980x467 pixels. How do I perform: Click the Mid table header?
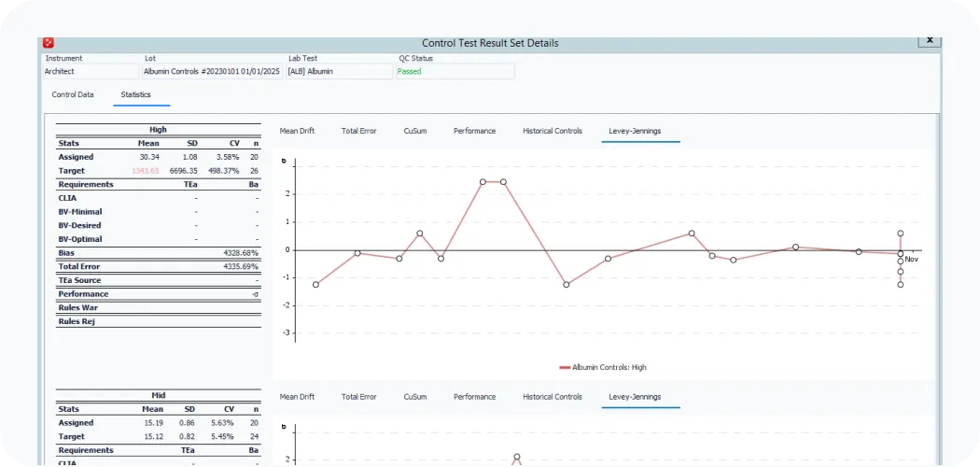coord(158,396)
